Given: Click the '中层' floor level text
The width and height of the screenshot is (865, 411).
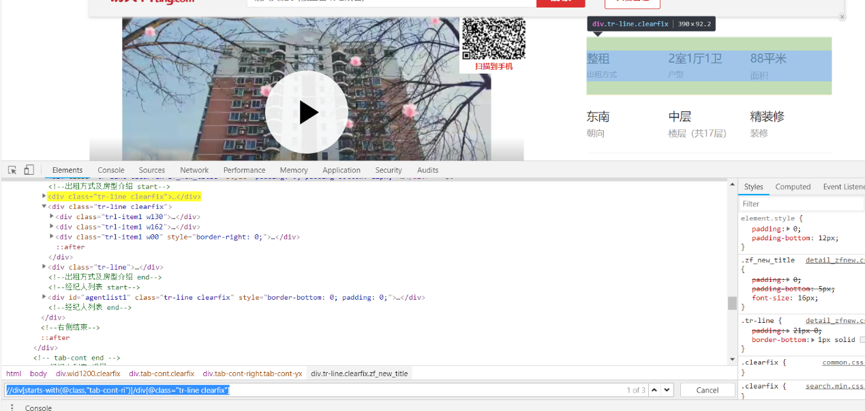Looking at the screenshot, I should point(680,116).
